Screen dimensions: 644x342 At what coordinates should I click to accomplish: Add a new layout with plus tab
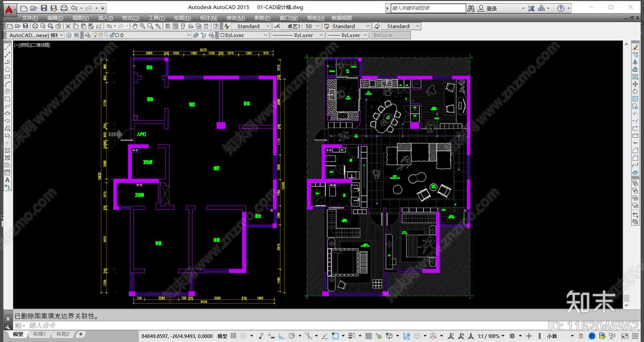(x=81, y=334)
